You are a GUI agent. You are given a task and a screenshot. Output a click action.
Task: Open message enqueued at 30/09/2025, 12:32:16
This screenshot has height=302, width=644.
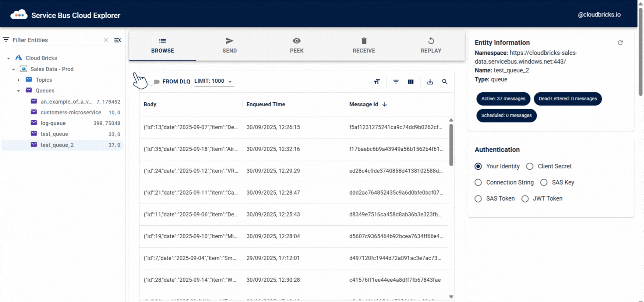click(x=294, y=149)
